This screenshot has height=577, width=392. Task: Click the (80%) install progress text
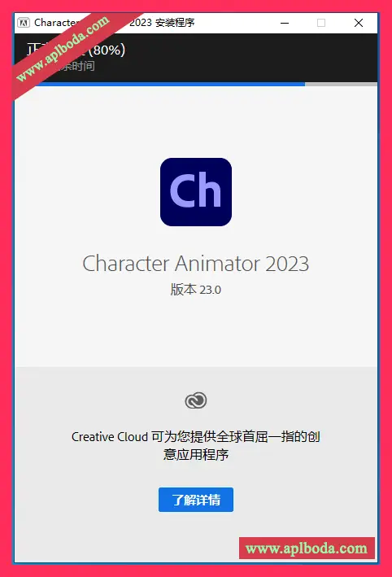click(x=107, y=50)
